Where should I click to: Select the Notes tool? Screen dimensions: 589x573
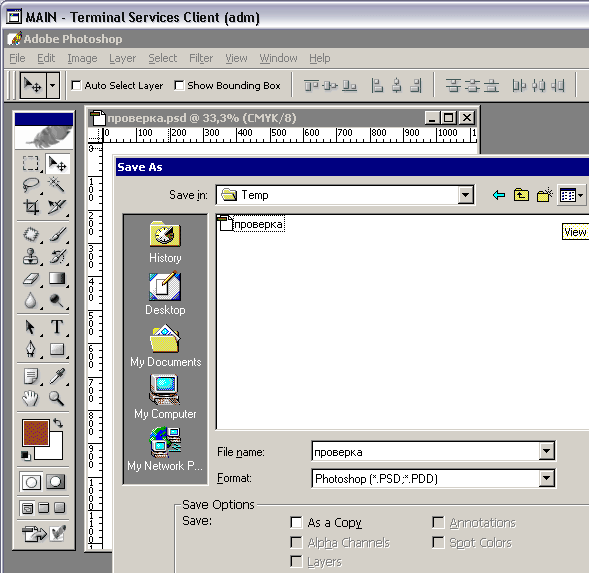[31, 376]
